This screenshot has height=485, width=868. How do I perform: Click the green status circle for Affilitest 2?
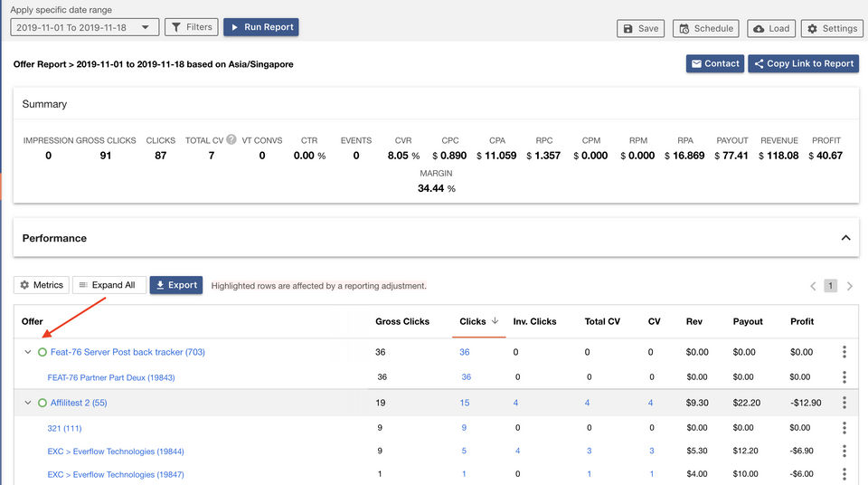(x=42, y=403)
